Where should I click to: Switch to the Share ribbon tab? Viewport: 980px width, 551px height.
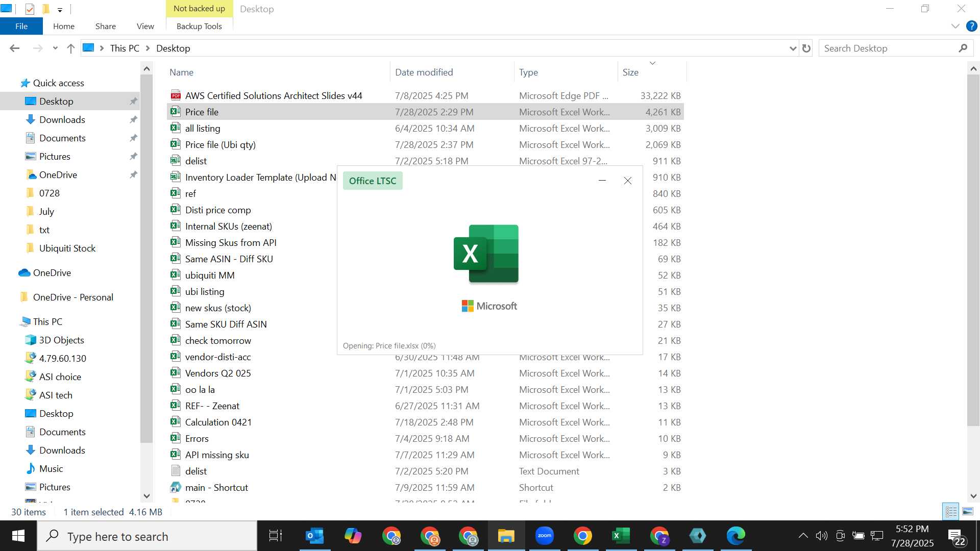pos(105,26)
